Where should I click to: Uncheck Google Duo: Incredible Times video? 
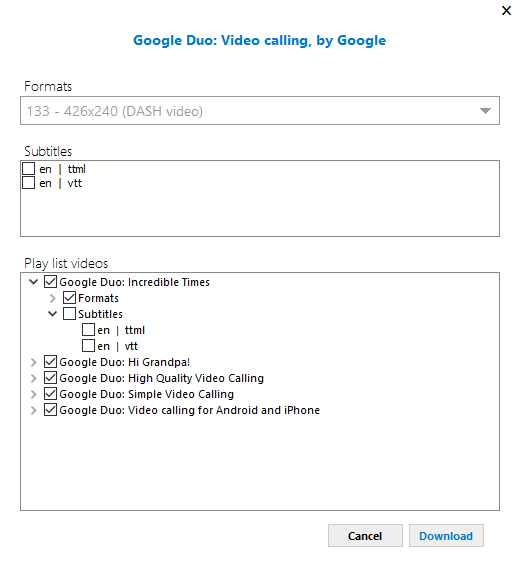pos(50,281)
